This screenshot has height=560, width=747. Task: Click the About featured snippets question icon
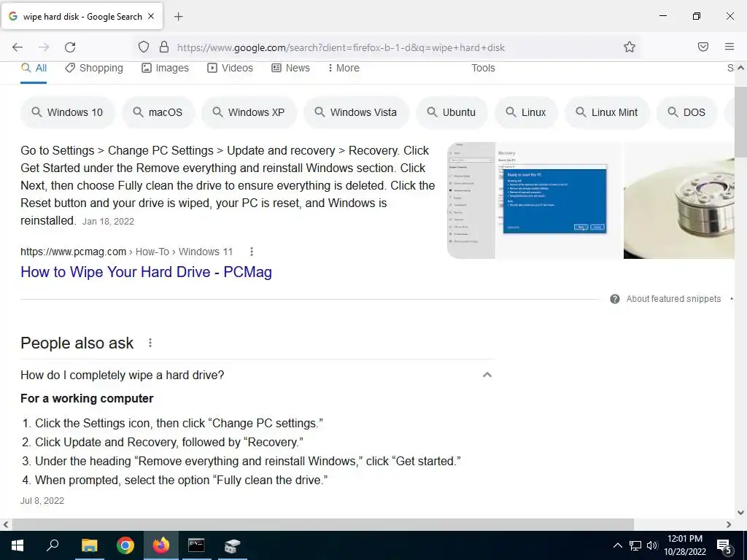(615, 299)
